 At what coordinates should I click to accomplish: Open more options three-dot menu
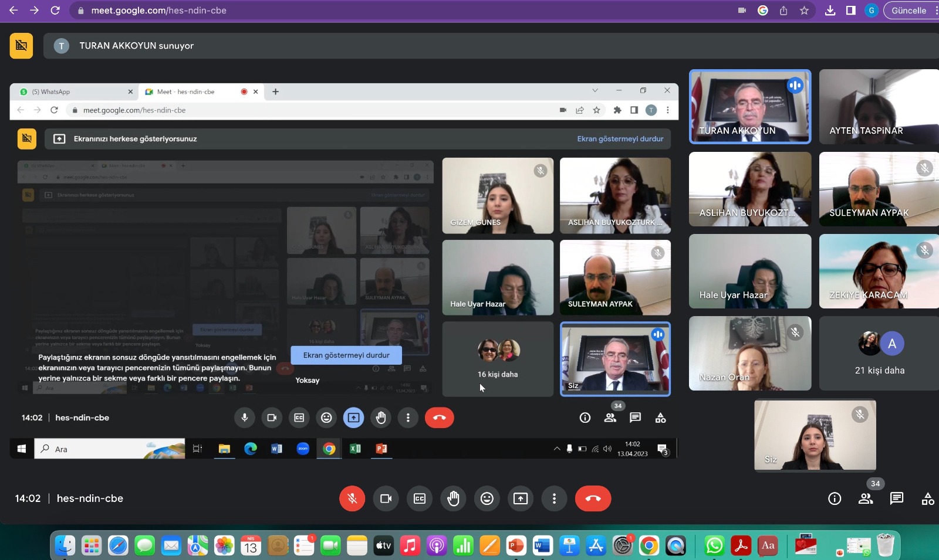(x=554, y=498)
